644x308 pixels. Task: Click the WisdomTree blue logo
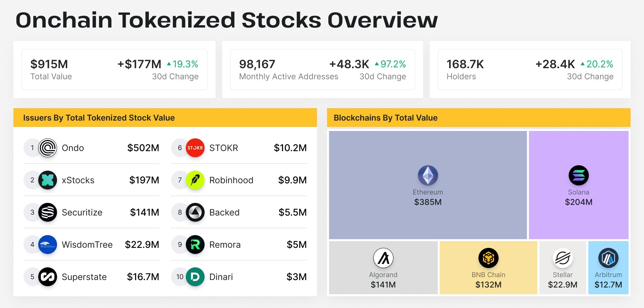(x=48, y=245)
